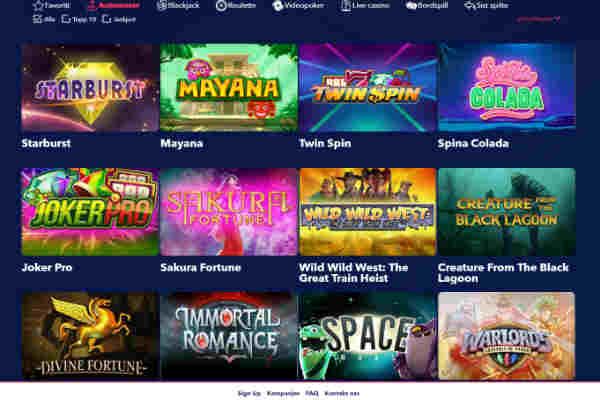
Task: Open the Mayana slot game
Action: tap(229, 88)
